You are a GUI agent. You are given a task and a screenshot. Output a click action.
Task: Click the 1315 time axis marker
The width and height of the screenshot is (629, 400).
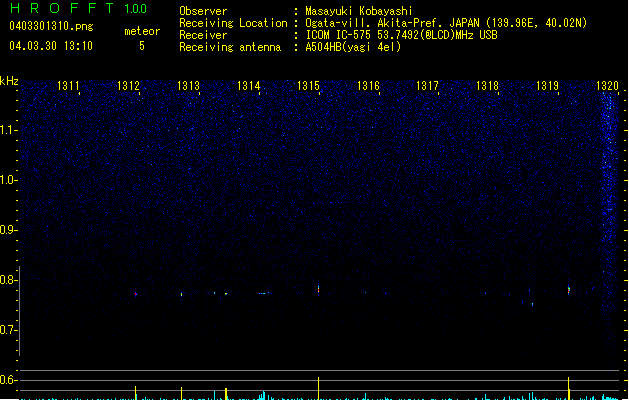pyautogui.click(x=308, y=86)
